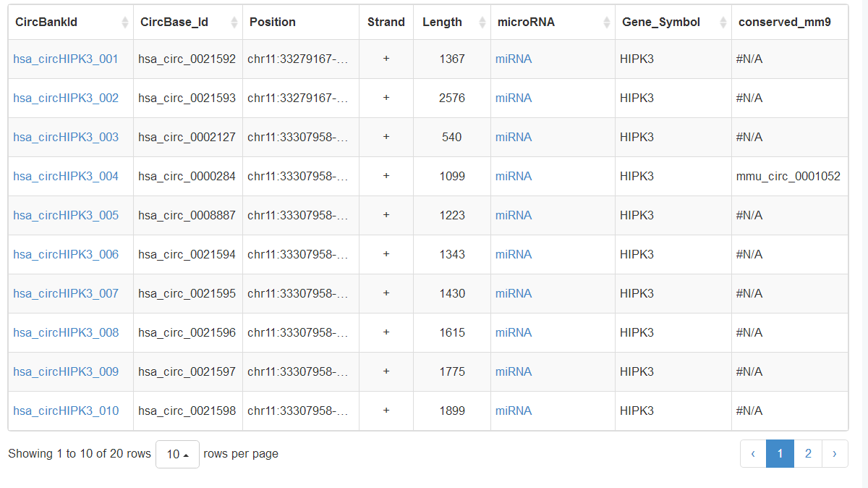The width and height of the screenshot is (868, 488).
Task: Select mmu_circ_0001052 cell
Action: pyautogui.click(x=788, y=177)
